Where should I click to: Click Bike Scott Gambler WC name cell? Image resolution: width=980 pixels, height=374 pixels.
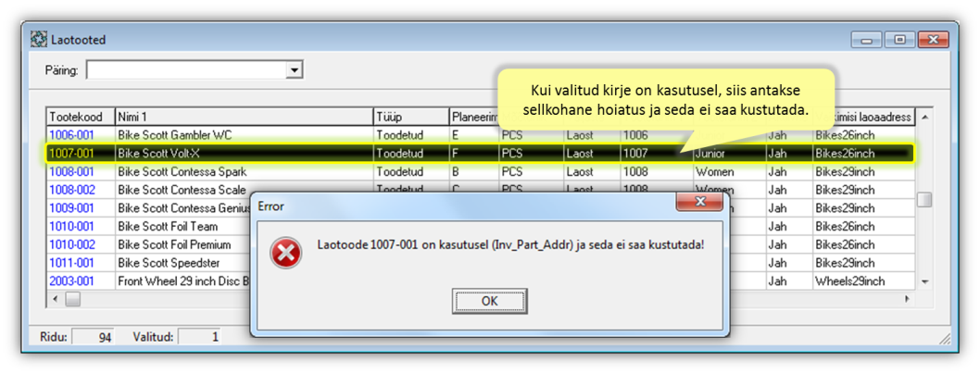point(244,134)
